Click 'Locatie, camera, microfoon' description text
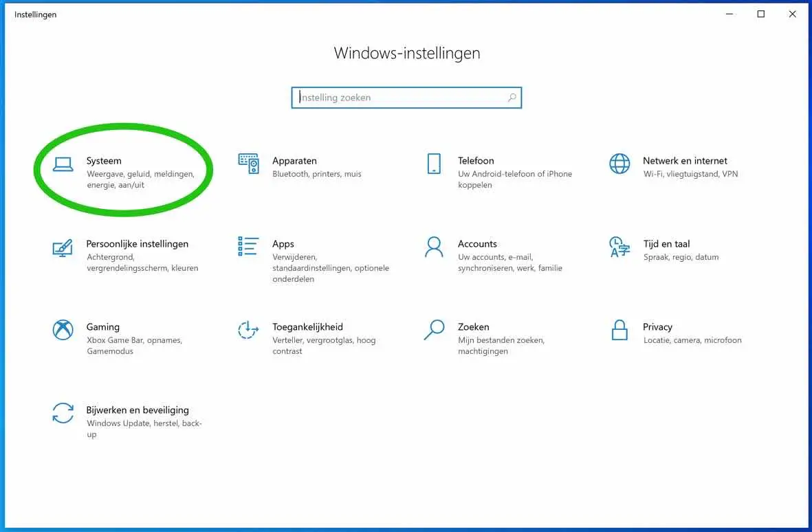Screen dimensions: 812x532 point(692,340)
